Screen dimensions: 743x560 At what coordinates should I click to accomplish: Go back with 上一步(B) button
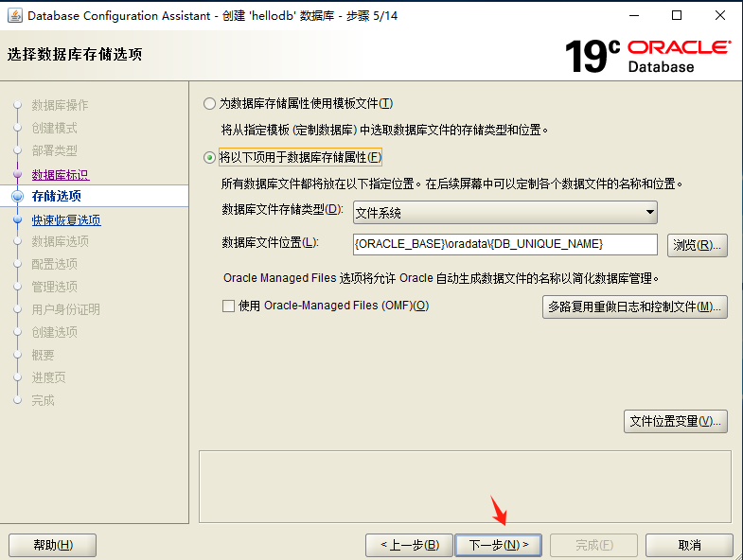click(x=410, y=545)
